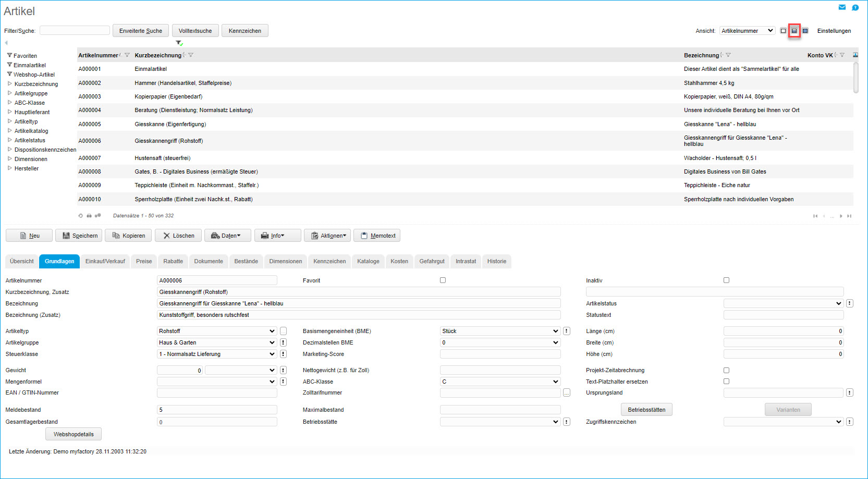The image size is (868, 479).
Task: Click the active filter funnel icon above table
Action: tap(179, 43)
